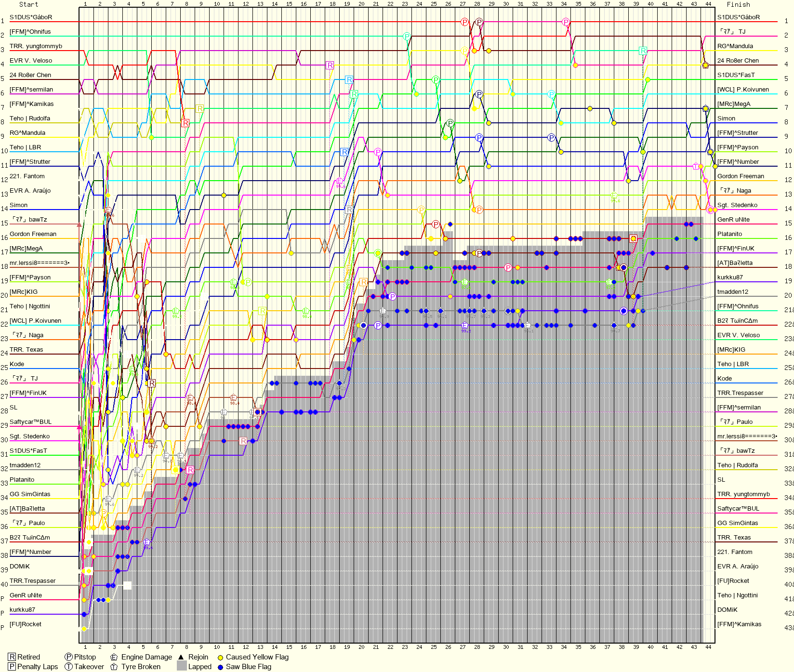The width and height of the screenshot is (794, 672).
Task: Click the Engine Damage legend icon
Action: 114,657
